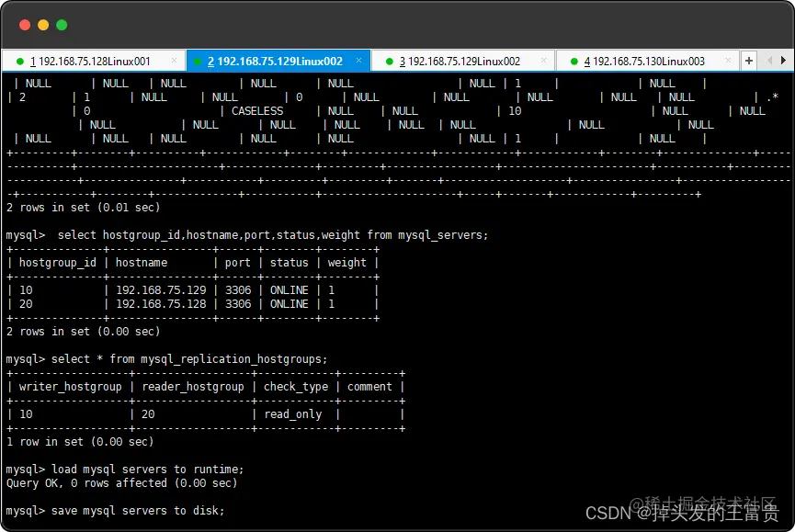This screenshot has height=532, width=795.
Task: Close the active tab 2 session
Action: tap(359, 61)
